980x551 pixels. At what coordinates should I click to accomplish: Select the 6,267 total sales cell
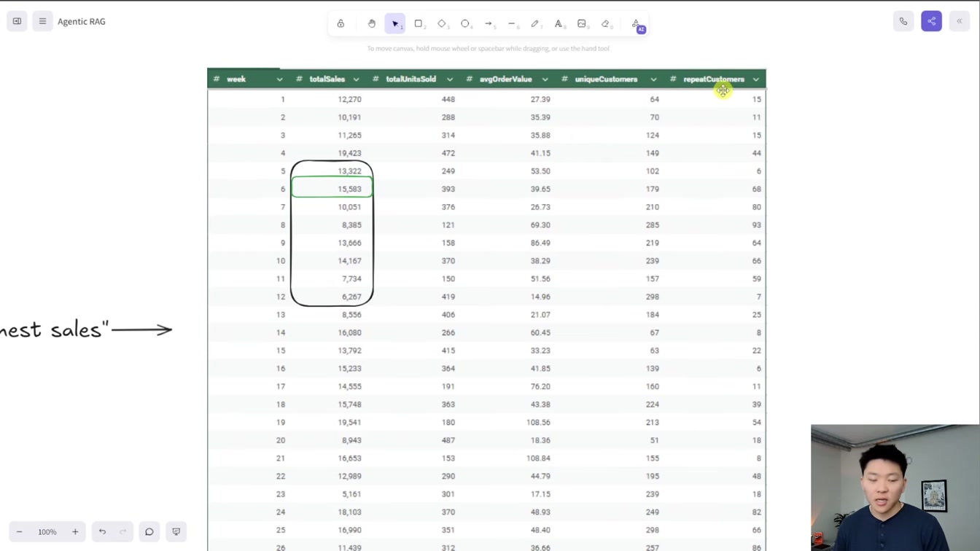click(x=351, y=297)
